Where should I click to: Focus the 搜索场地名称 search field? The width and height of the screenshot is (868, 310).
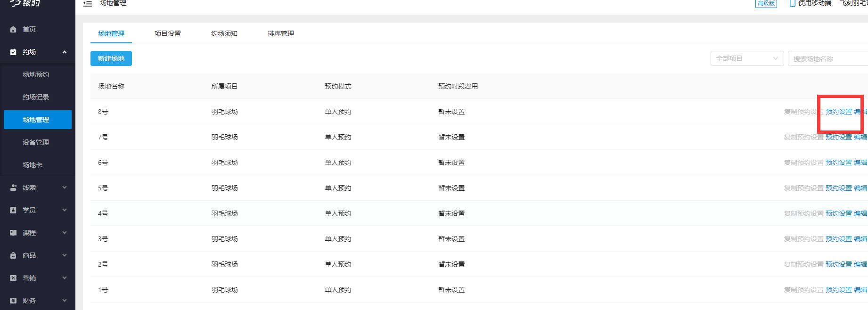click(827, 59)
